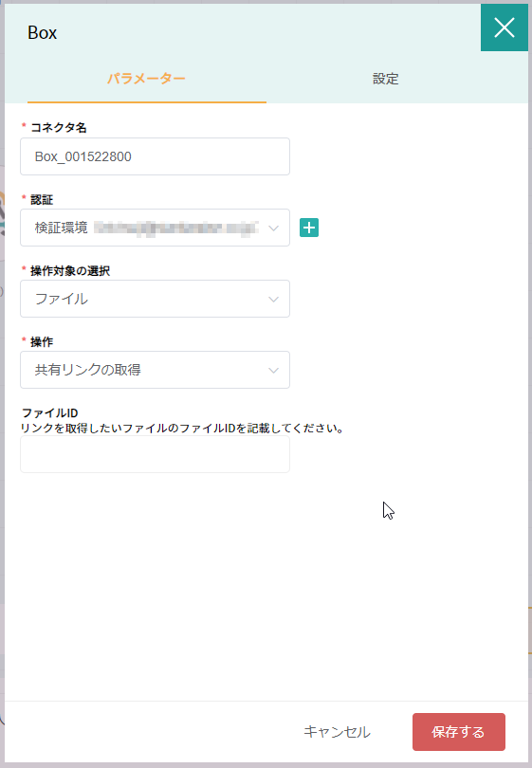Click inside the empty ファイルID input field
The width and height of the screenshot is (532, 768).
[x=155, y=454]
